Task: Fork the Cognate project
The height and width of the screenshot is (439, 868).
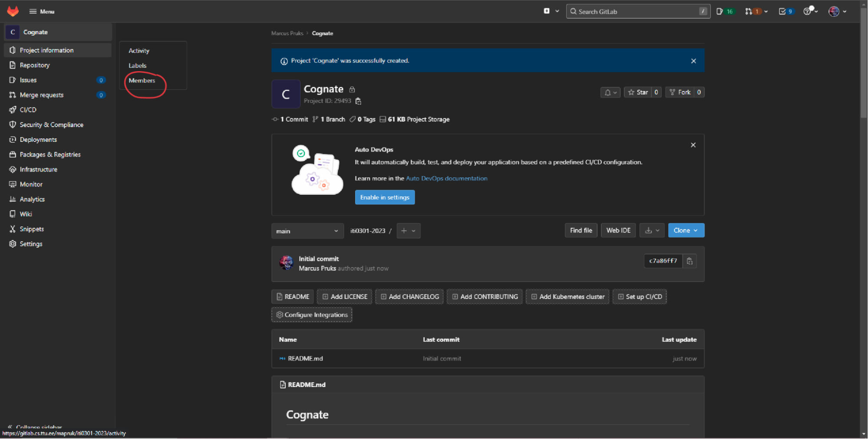Action: 680,92
